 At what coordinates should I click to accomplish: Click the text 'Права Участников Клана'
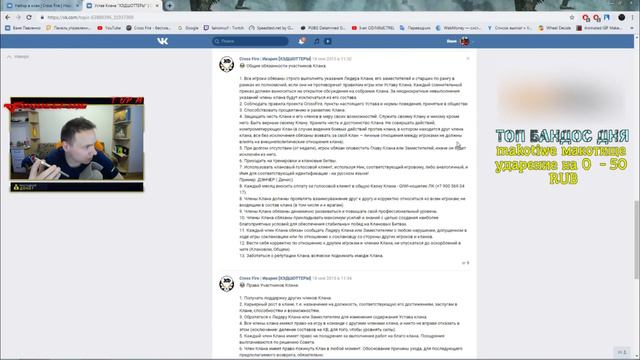pos(272,285)
